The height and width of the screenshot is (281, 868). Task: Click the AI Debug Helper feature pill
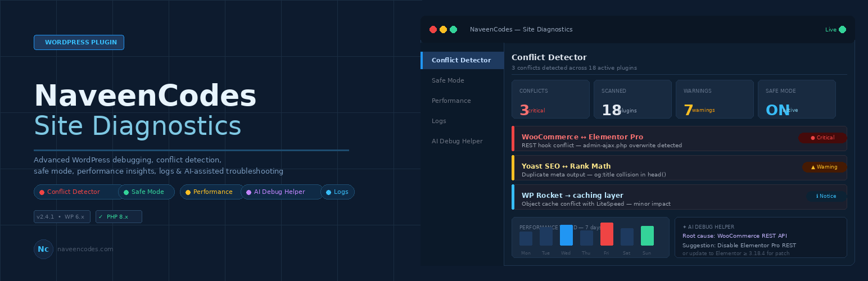pyautogui.click(x=281, y=192)
